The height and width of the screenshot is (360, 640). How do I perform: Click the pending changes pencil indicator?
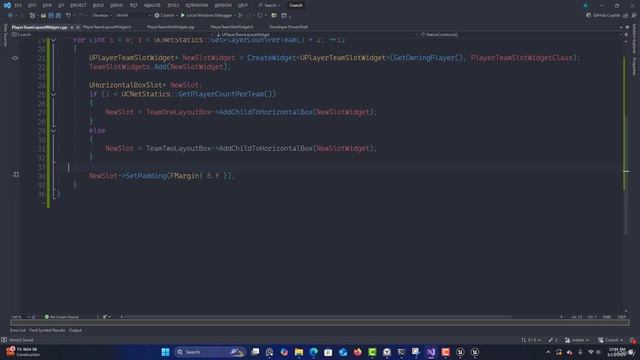coord(553,340)
